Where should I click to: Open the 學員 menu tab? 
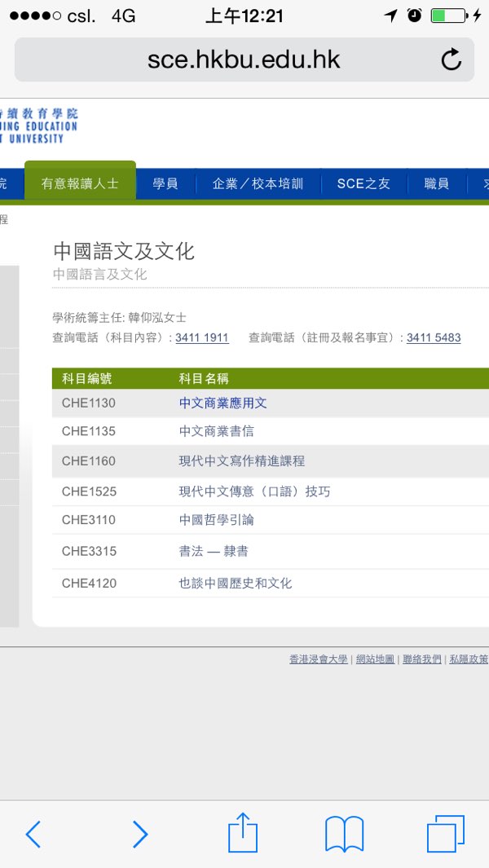coord(165,183)
